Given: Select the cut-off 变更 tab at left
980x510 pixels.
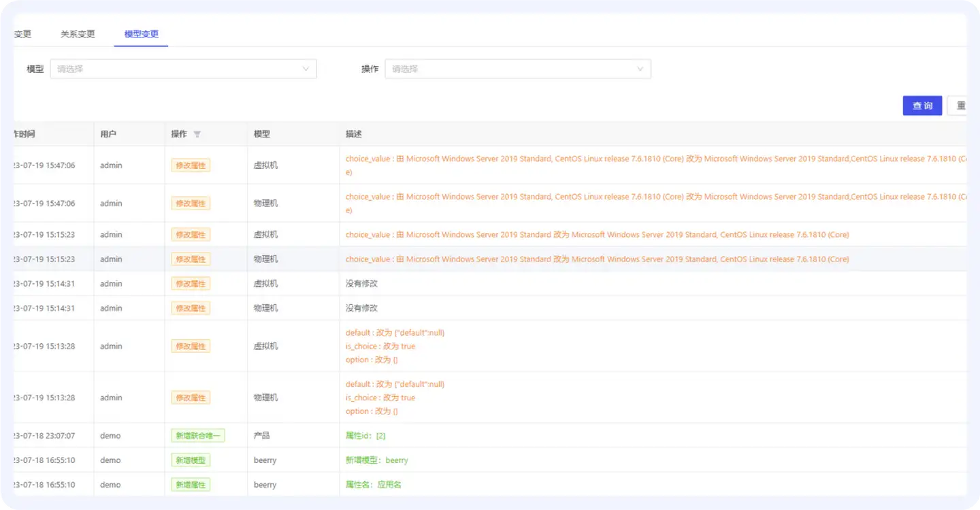Looking at the screenshot, I should pos(22,34).
